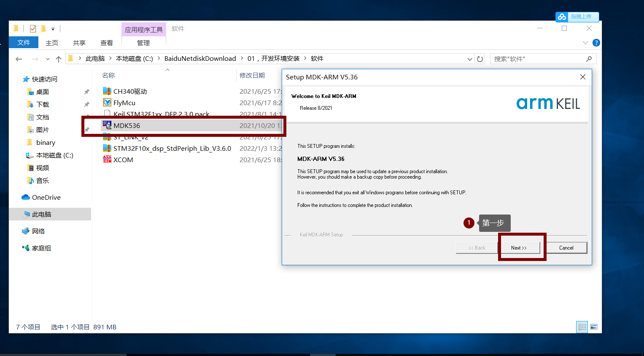The width and height of the screenshot is (644, 356).
Task: Select the XCOM application file
Action: [123, 160]
